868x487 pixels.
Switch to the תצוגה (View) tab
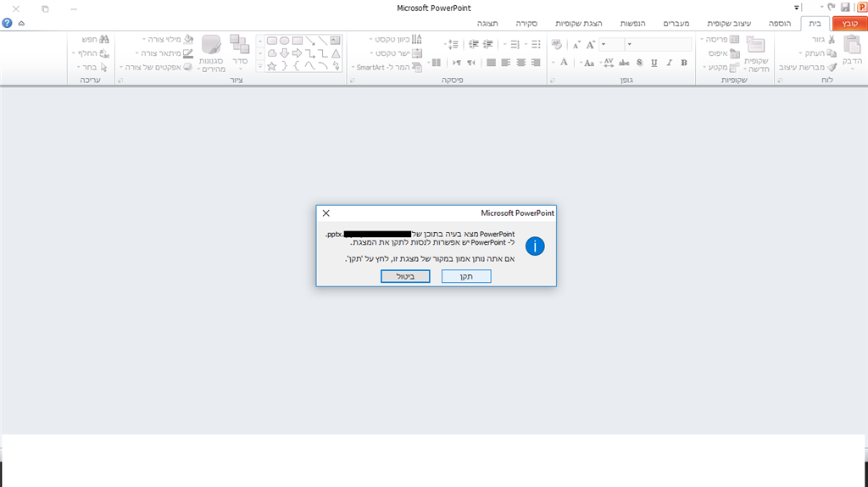pyautogui.click(x=487, y=23)
